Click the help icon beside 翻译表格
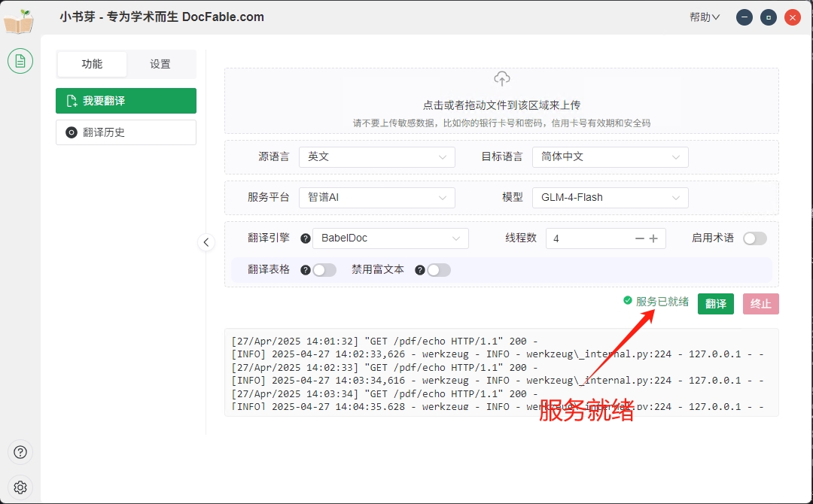 click(306, 269)
